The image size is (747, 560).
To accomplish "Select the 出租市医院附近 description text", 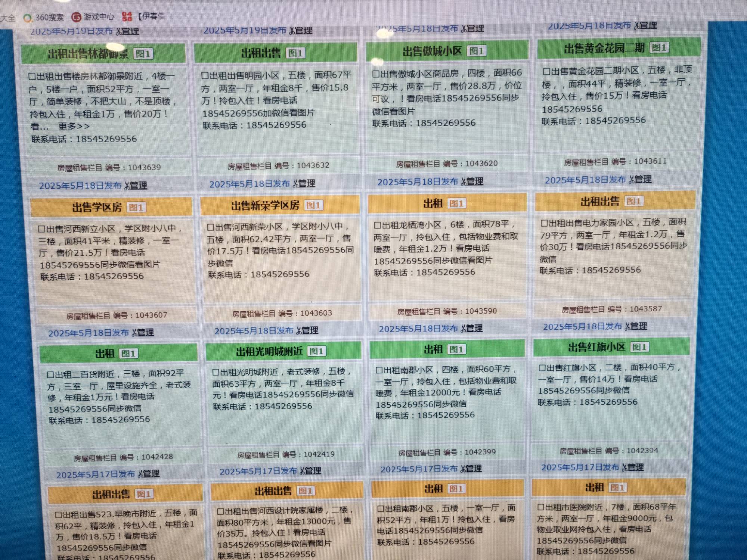I will tap(607, 523).
